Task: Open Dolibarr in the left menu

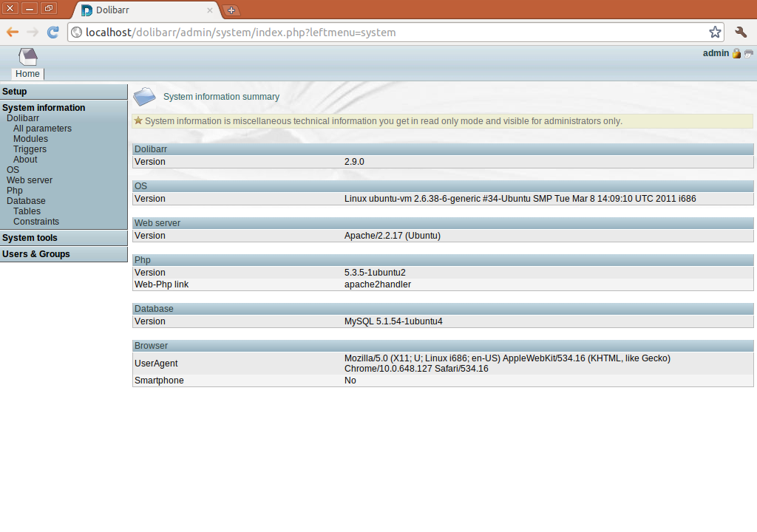Action: [x=23, y=118]
